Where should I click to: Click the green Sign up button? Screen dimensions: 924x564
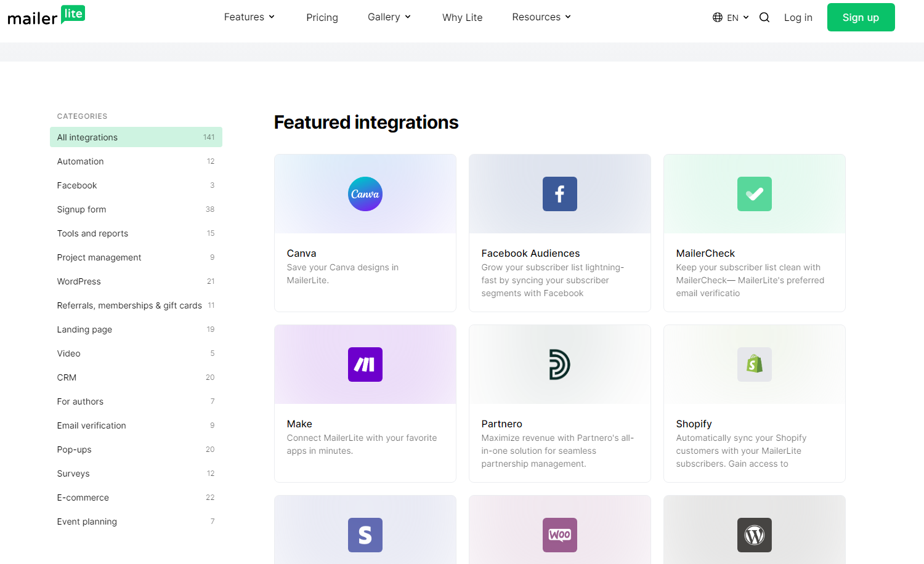tap(861, 17)
